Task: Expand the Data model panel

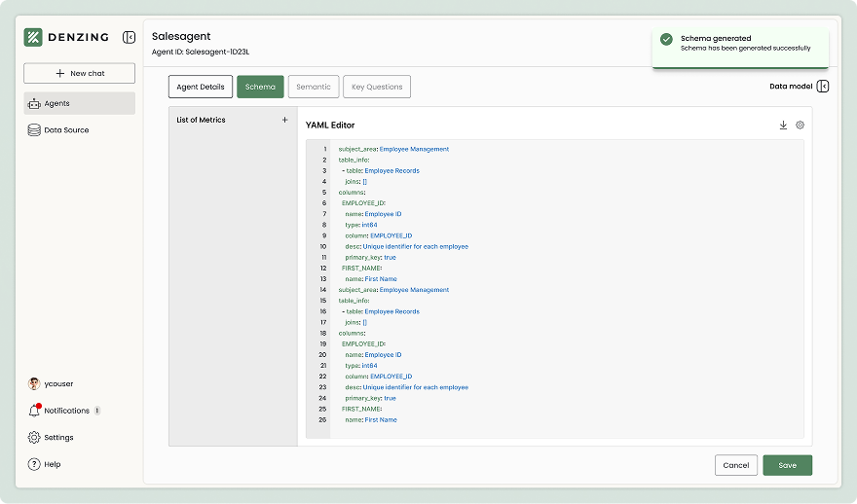Action: [823, 87]
